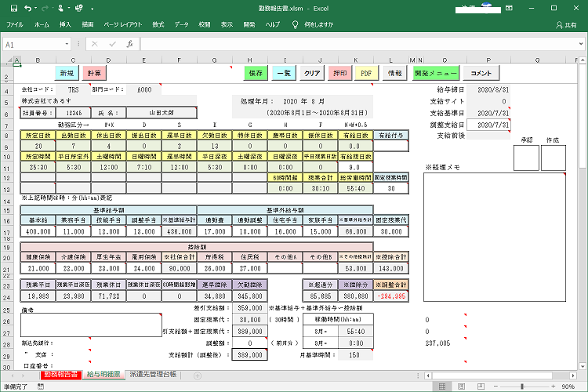Click the Undo arrow icon
This screenshot has width=588, height=392.
[x=27, y=9]
